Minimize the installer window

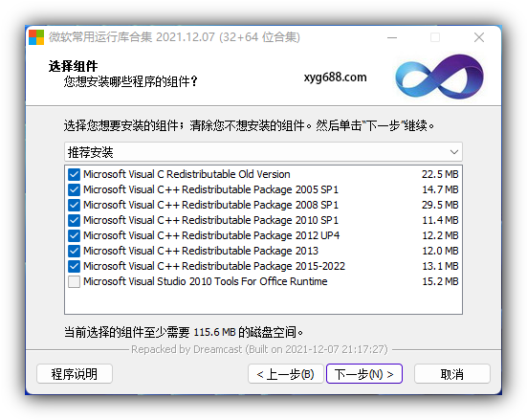(392, 37)
